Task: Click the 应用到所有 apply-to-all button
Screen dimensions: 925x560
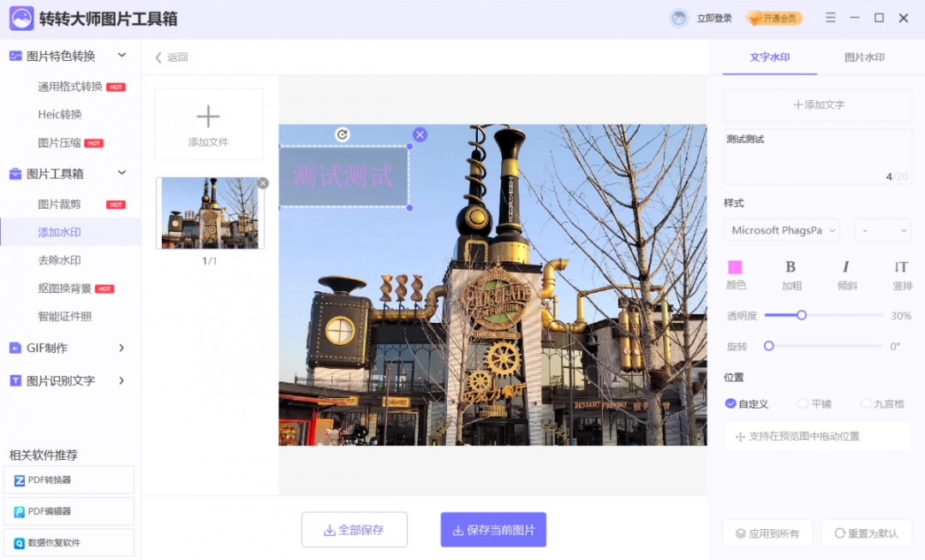Action: (767, 533)
